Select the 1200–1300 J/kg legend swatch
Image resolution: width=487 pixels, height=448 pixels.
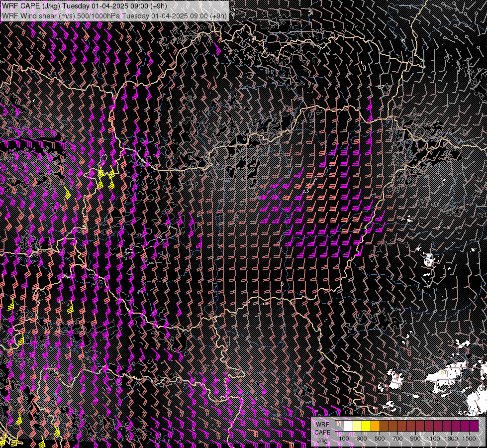coord(447,426)
